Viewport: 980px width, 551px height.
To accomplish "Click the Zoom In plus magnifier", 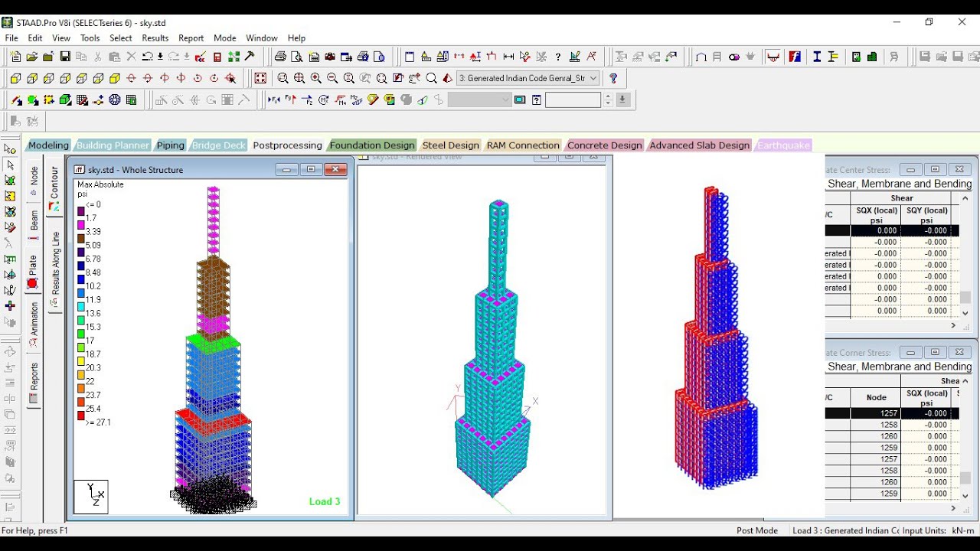I will pyautogui.click(x=315, y=78).
